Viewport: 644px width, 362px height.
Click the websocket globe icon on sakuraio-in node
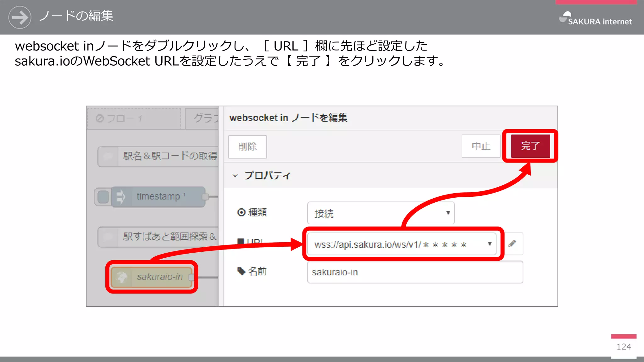[x=121, y=277]
